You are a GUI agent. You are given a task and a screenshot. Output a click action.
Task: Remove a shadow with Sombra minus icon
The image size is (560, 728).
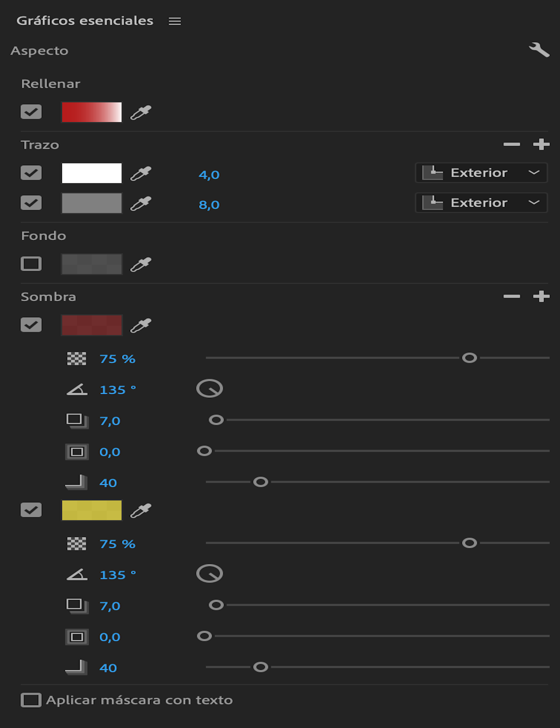512,296
